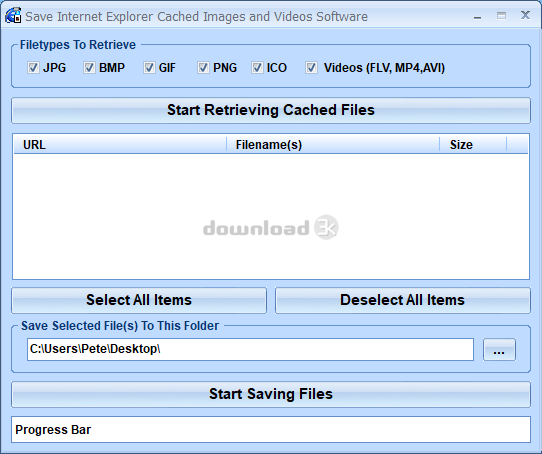Image resolution: width=542 pixels, height=454 pixels.
Task: Click Select All Items button
Action: point(139,300)
